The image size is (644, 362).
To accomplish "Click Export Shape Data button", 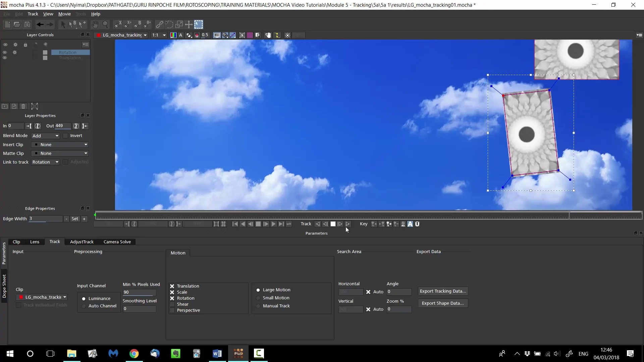I will point(443,303).
